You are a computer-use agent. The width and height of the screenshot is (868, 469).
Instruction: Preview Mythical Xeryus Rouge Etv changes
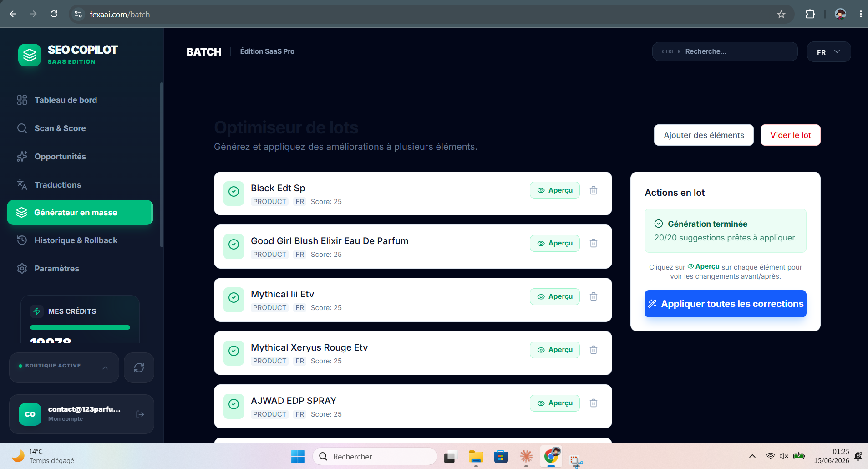(554, 350)
